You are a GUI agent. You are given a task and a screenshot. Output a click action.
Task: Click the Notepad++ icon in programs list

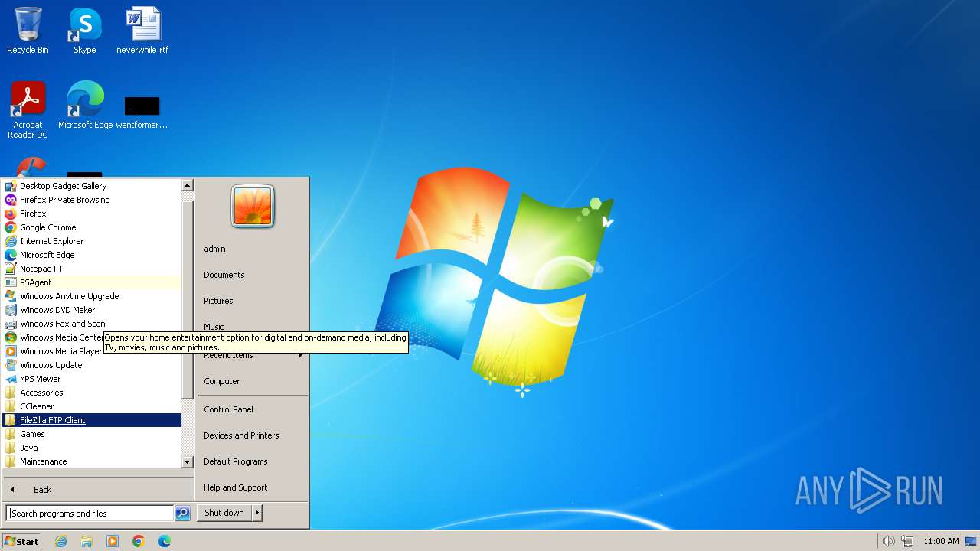pos(11,269)
